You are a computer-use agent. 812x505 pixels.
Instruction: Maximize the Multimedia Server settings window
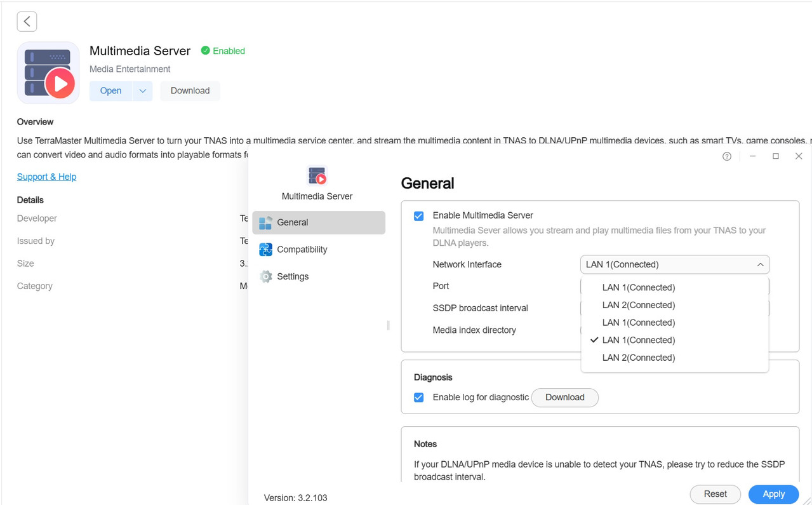775,156
